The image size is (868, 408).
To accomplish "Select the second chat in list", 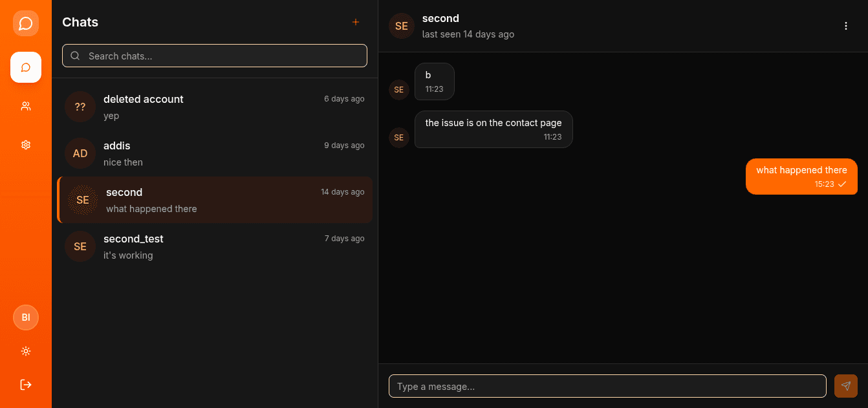I will coord(215,200).
